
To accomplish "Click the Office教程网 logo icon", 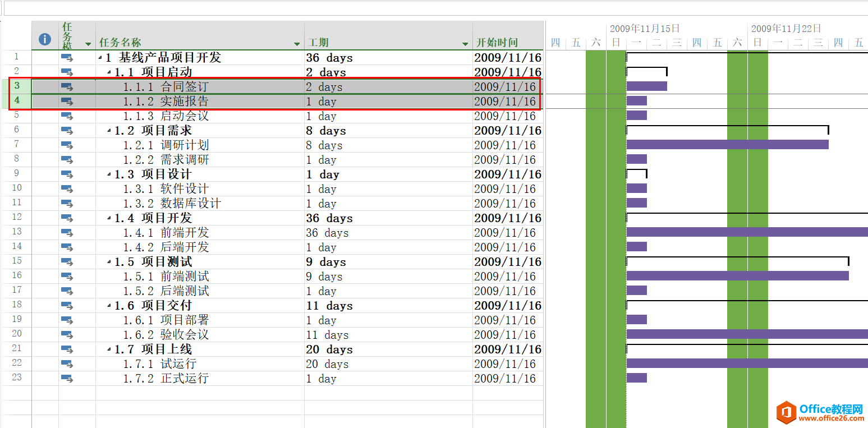I will [x=786, y=412].
